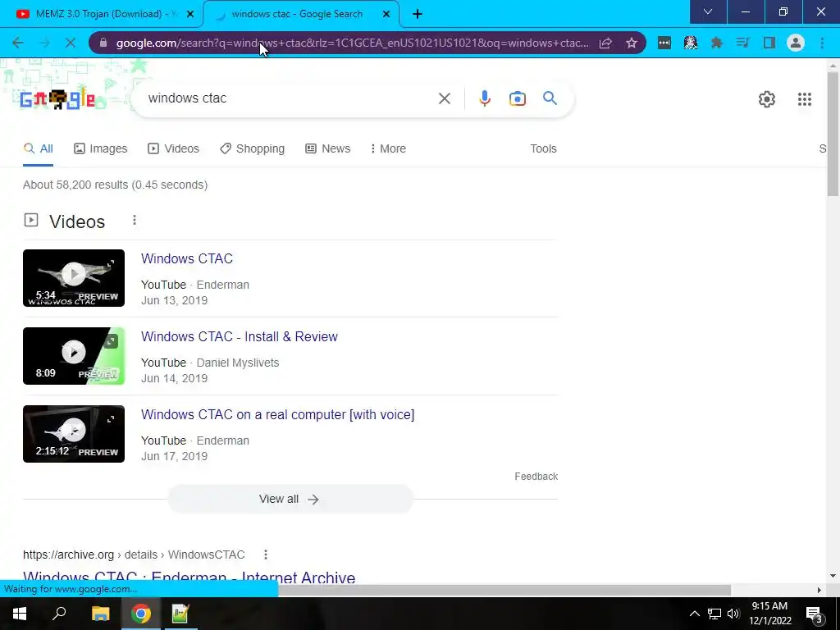840x630 pixels.
Task: Show hidden system tray icons
Action: tap(694, 614)
